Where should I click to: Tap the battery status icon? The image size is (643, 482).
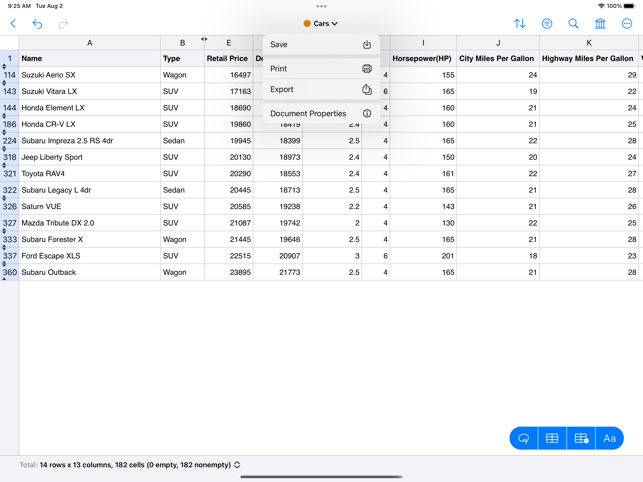point(629,6)
